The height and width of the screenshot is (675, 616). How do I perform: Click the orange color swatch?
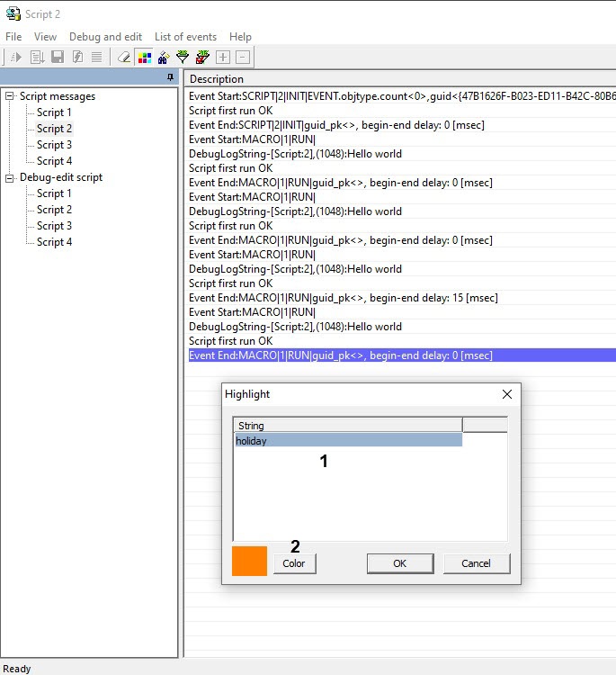(x=249, y=560)
